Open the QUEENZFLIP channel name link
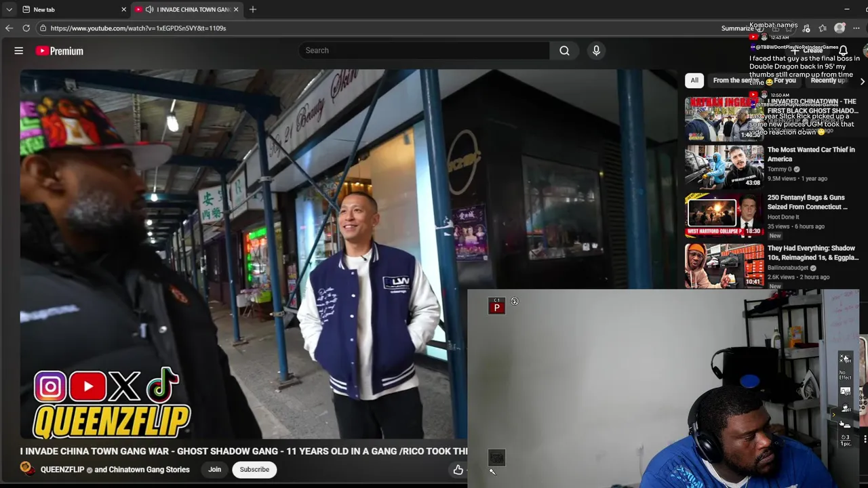Viewport: 868px width, 488px height. [x=62, y=469]
